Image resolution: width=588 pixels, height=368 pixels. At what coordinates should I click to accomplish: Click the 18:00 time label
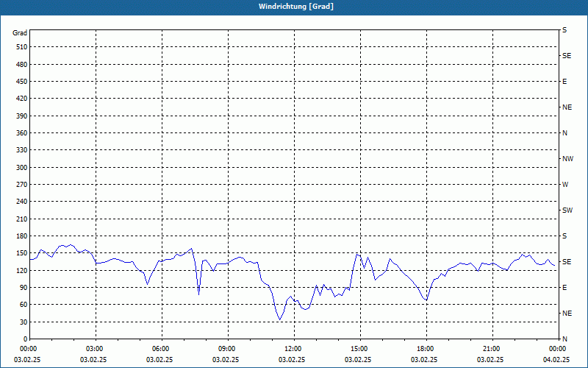(x=427, y=349)
